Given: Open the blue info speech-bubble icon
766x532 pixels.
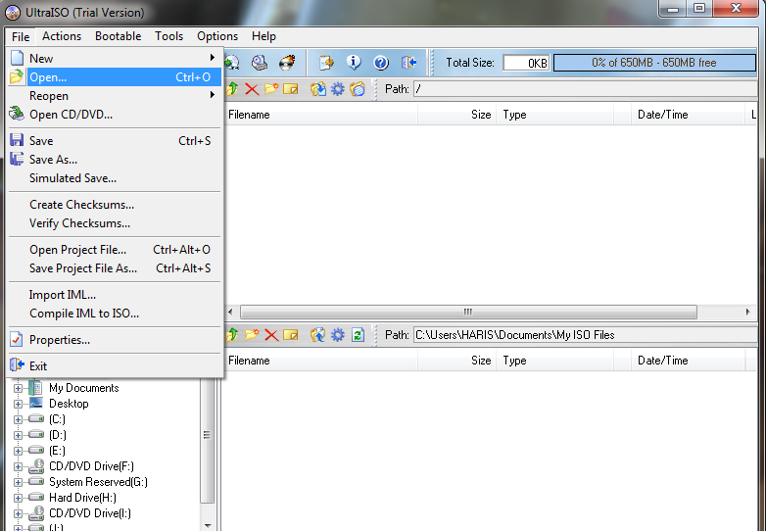Looking at the screenshot, I should tap(354, 63).
